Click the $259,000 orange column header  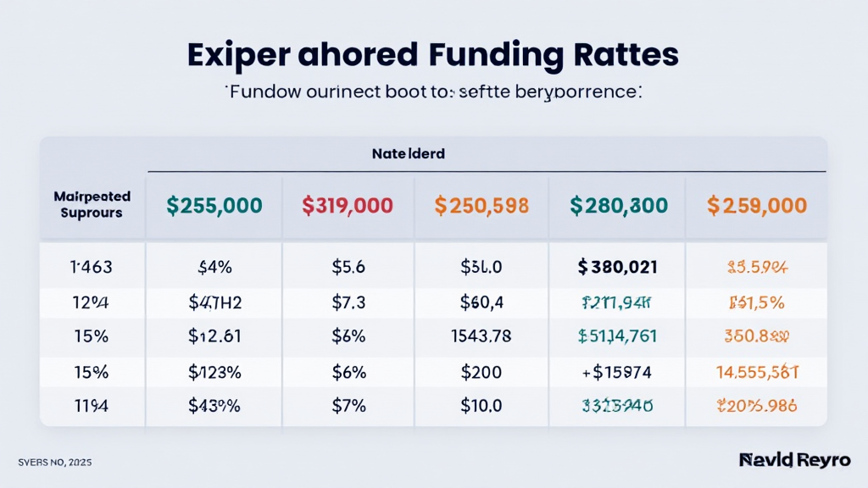756,205
